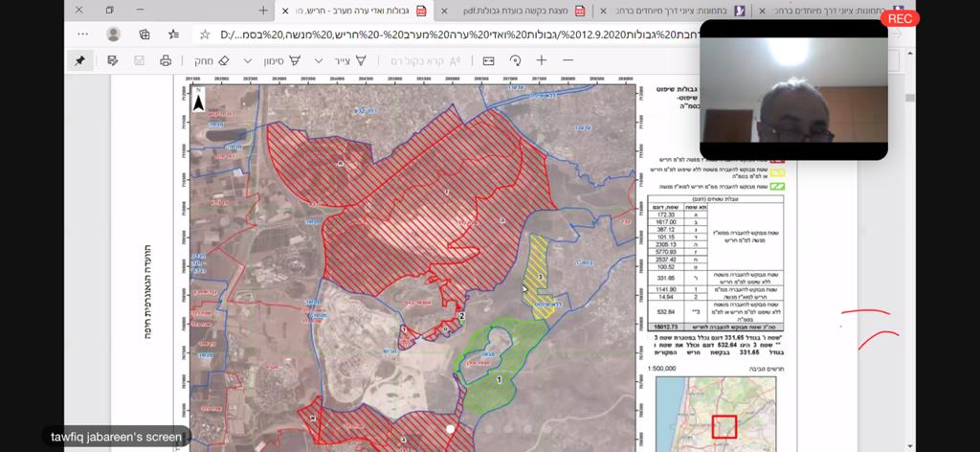Click the green hatched legend swatch
This screenshot has width=980, height=452.
pyautogui.click(x=775, y=186)
